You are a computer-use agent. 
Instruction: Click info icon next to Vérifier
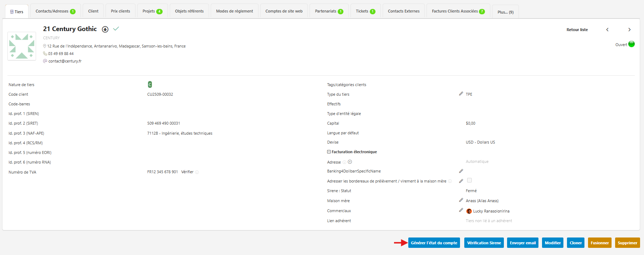(197, 172)
